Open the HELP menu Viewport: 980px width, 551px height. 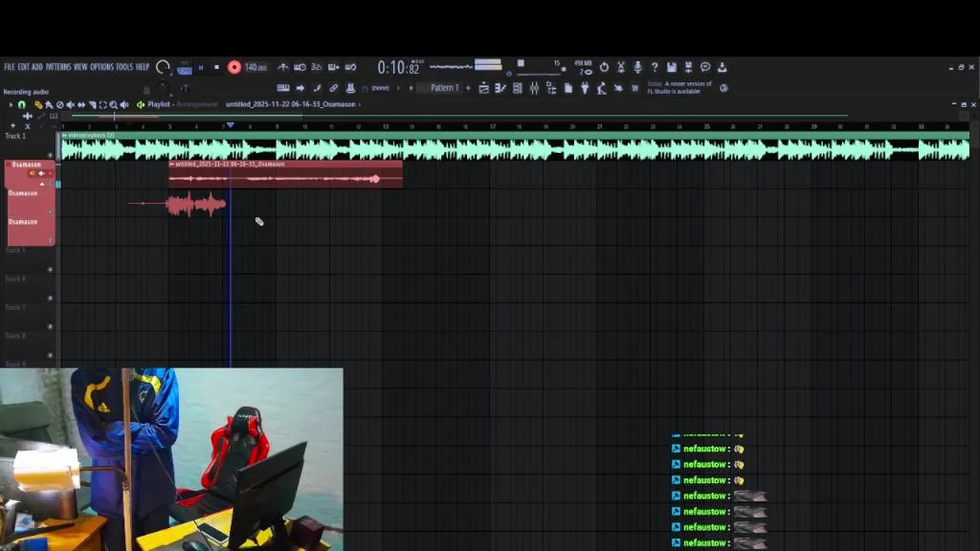(x=142, y=67)
